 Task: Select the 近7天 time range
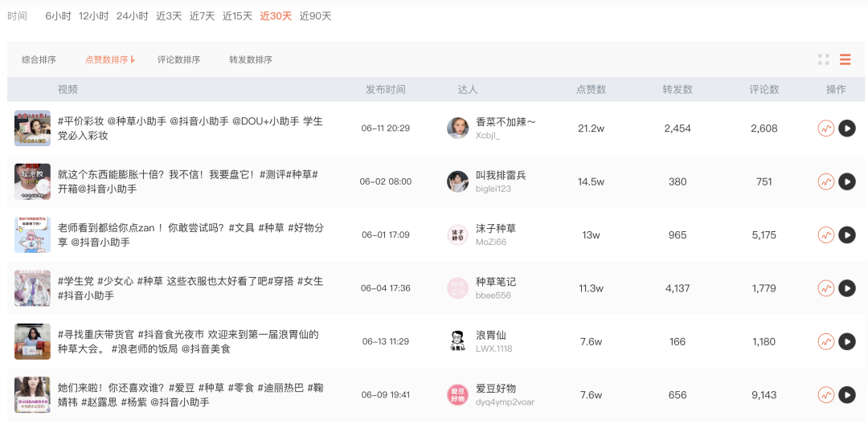(202, 16)
